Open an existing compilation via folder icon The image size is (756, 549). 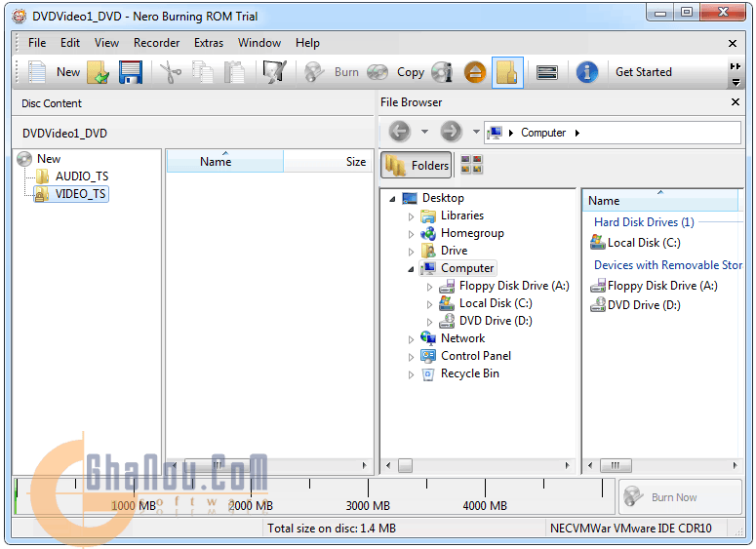pyautogui.click(x=99, y=72)
